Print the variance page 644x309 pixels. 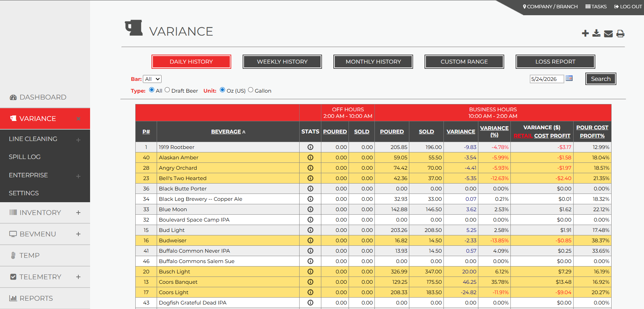tap(621, 34)
